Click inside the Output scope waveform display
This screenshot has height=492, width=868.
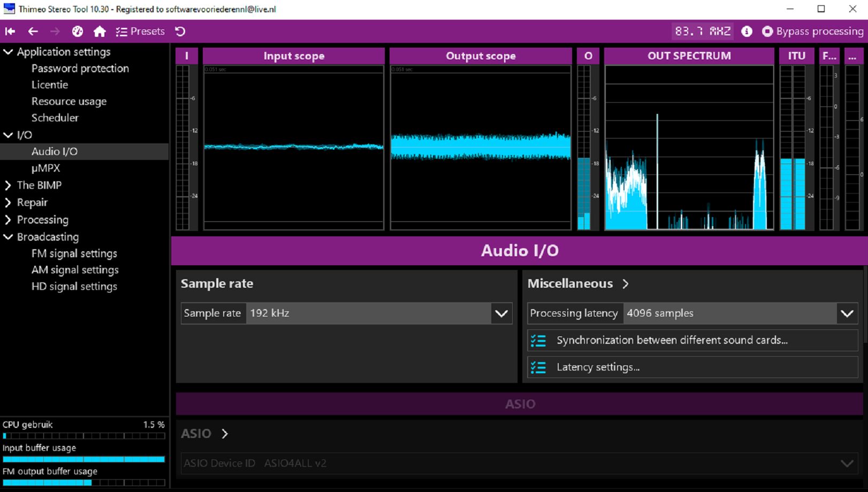481,148
